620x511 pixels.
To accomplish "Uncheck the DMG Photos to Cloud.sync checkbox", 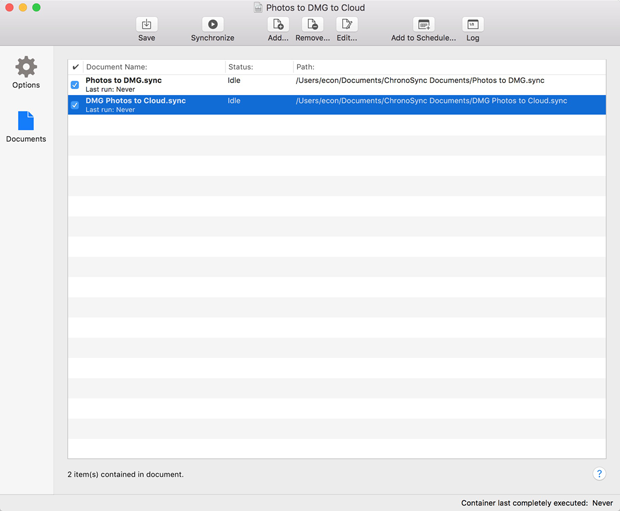I will (x=75, y=105).
